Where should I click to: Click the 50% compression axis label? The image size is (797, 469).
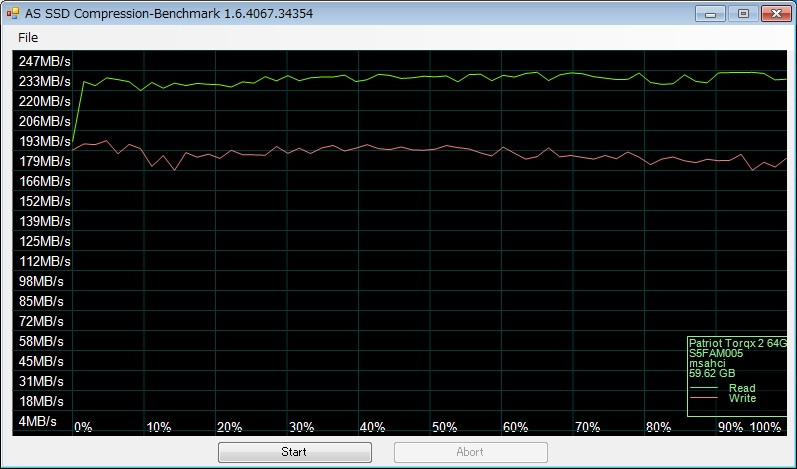(x=444, y=427)
